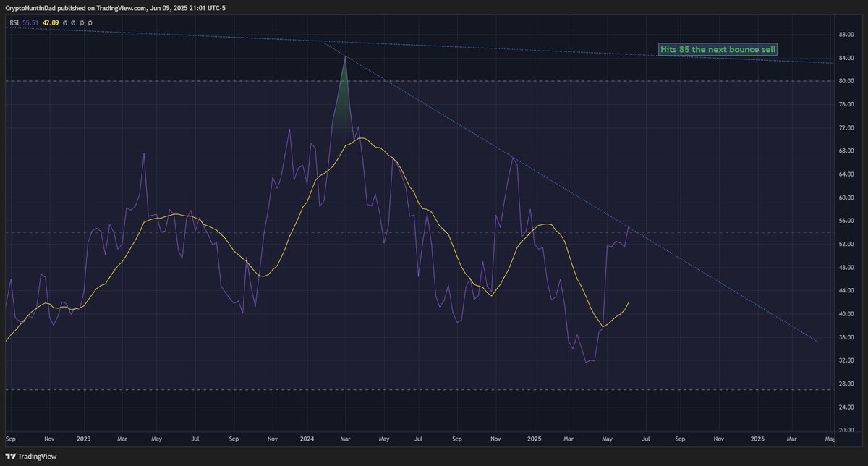The height and width of the screenshot is (466, 868).
Task: Click the 2026 label on time axis
Action: point(758,439)
